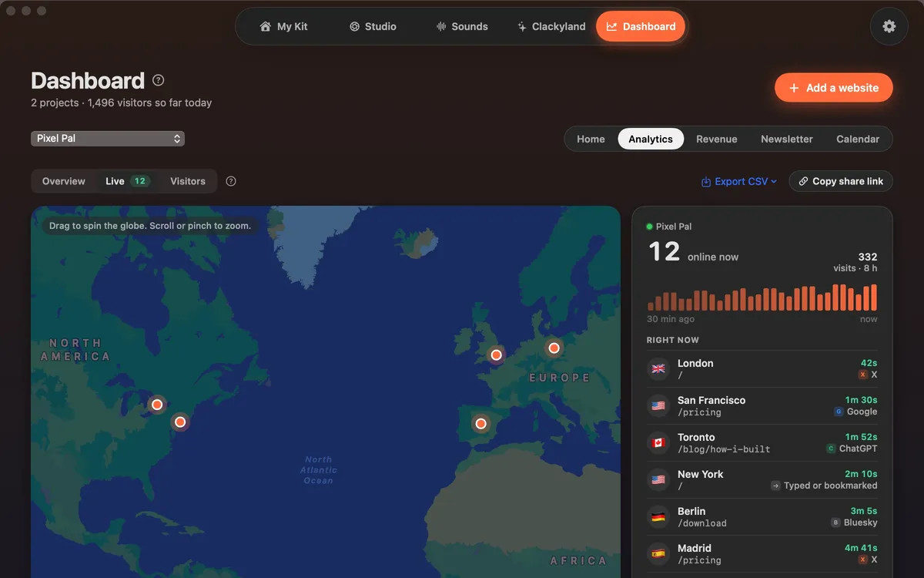Screen dimensions: 924x578
Task: Click the /download path under Berlin
Action: click(702, 523)
